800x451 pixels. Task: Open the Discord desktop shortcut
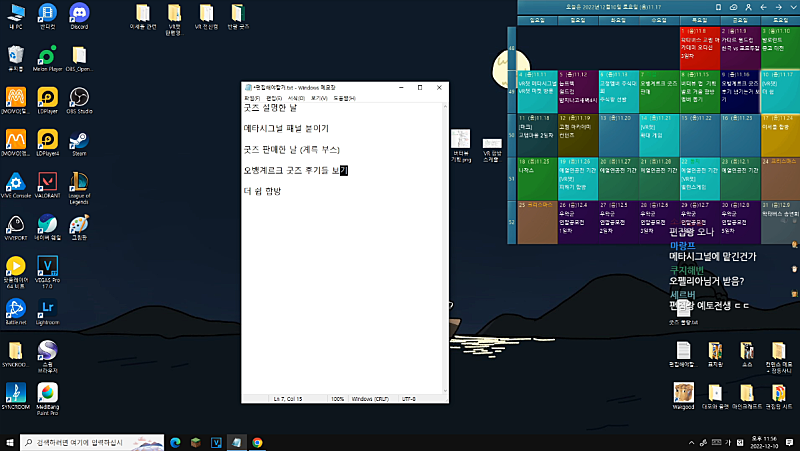79,12
